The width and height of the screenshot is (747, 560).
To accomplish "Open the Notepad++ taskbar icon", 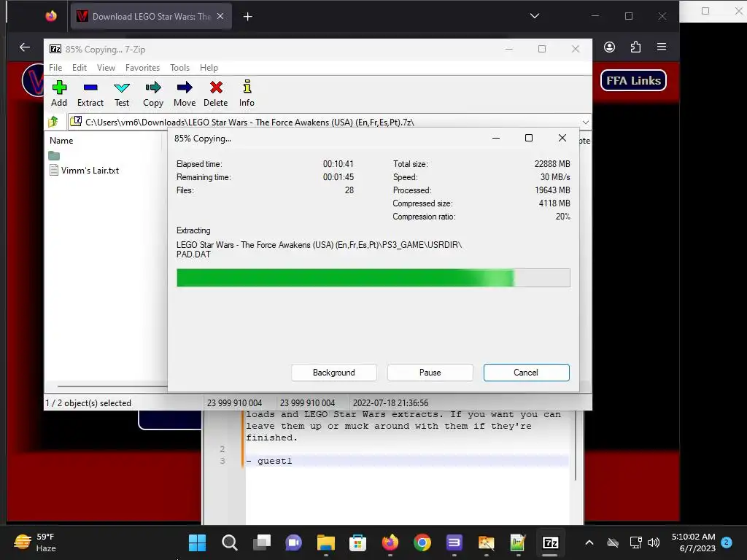I will tap(518, 542).
